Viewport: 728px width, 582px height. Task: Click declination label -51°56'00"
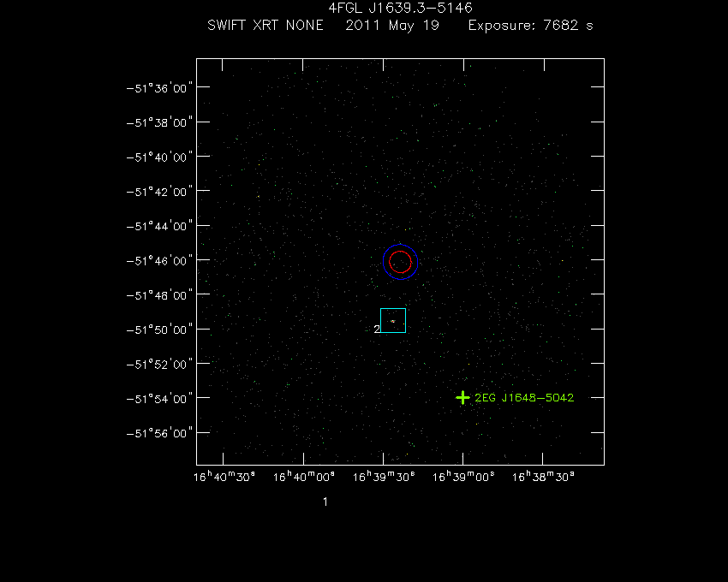pyautogui.click(x=159, y=433)
